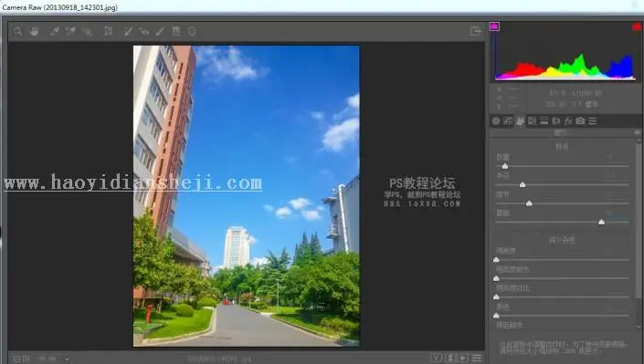Select the Adjustment Brush tool
The height and width of the screenshot is (364, 644).
[x=160, y=31]
